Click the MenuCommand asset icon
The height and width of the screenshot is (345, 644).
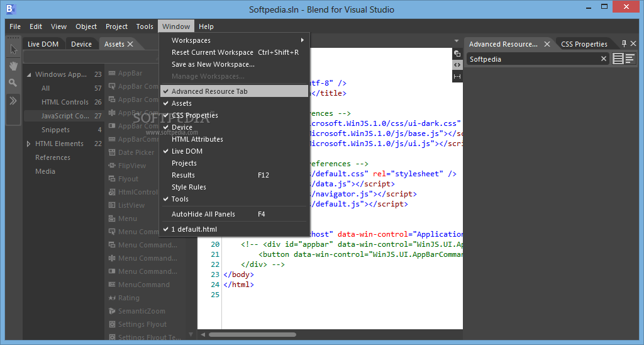pyautogui.click(x=112, y=285)
